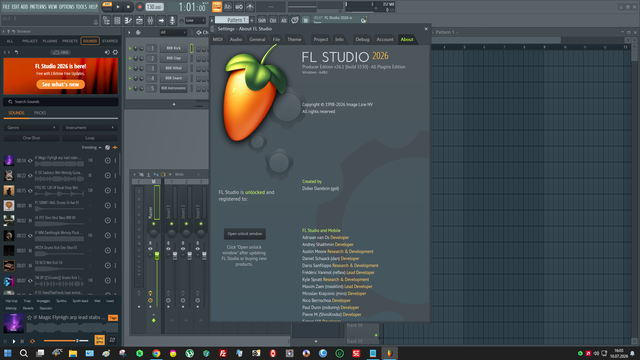Star the IF Magic FlyHigh preview sound
This screenshot has width=640, height=360.
coord(29,317)
